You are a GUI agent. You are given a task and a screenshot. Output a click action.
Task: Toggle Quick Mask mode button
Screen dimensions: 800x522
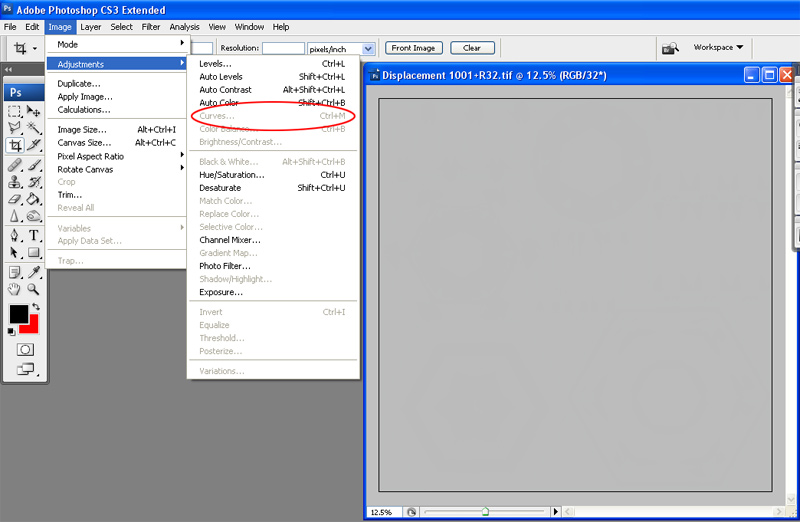pos(25,349)
